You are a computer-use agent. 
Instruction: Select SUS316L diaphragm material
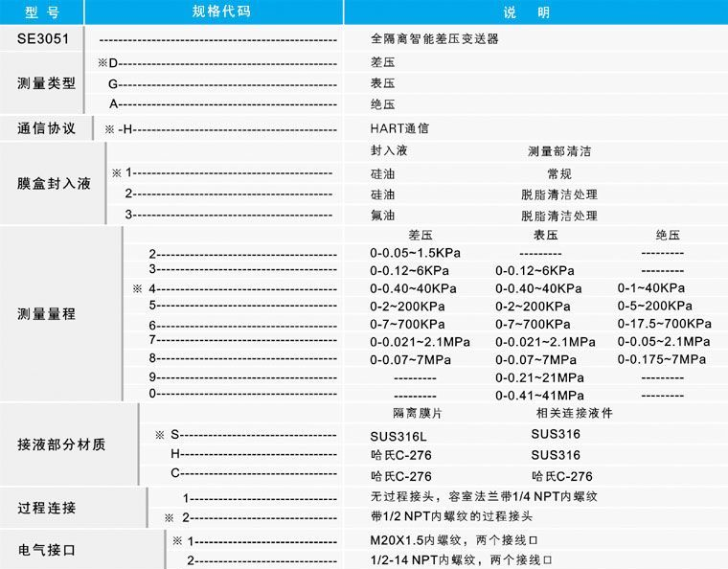(398, 437)
